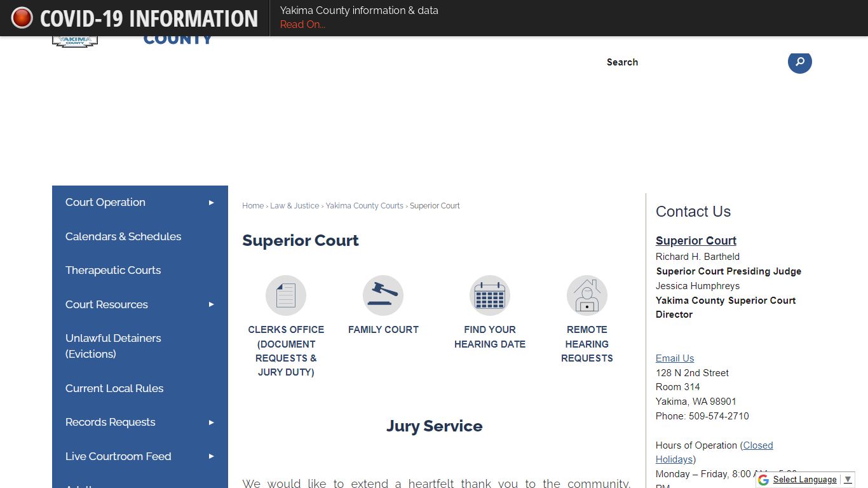Open Live Courtroom Feed in the sidebar
868x488 pixels.
tap(140, 456)
